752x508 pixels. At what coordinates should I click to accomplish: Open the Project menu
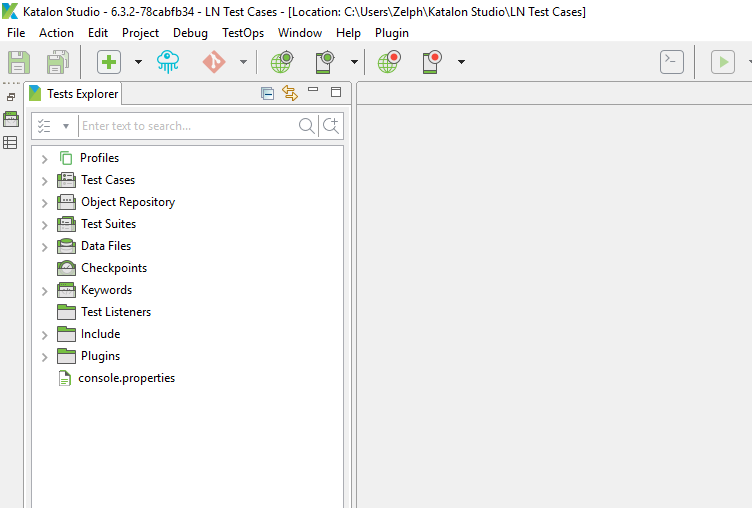coord(140,33)
